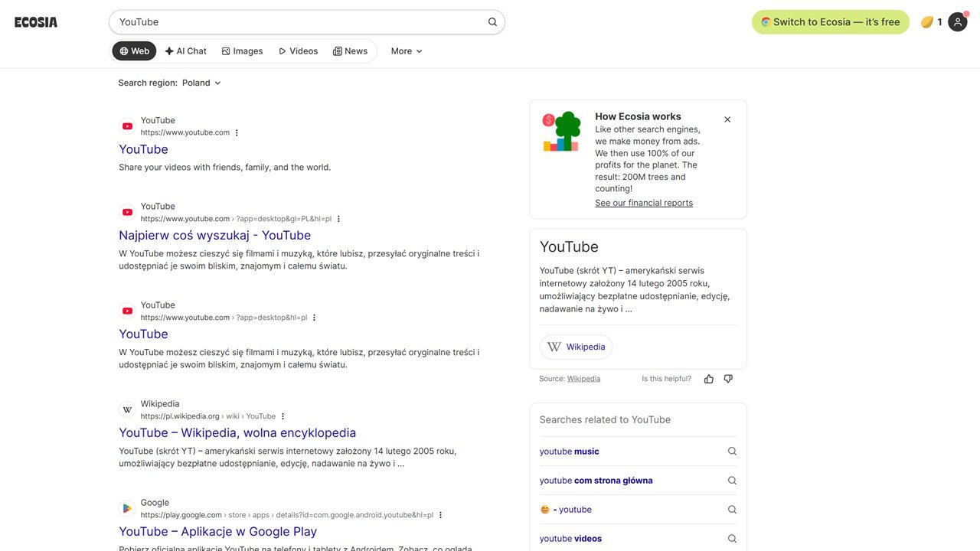Screen dimensions: 980x551
Task: Open the first YouTube result title
Action: point(143,149)
